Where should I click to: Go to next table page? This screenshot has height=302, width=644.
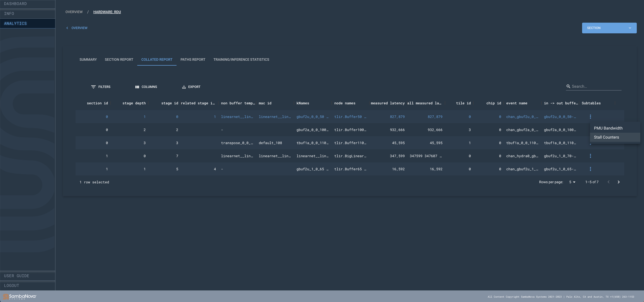pos(618,182)
